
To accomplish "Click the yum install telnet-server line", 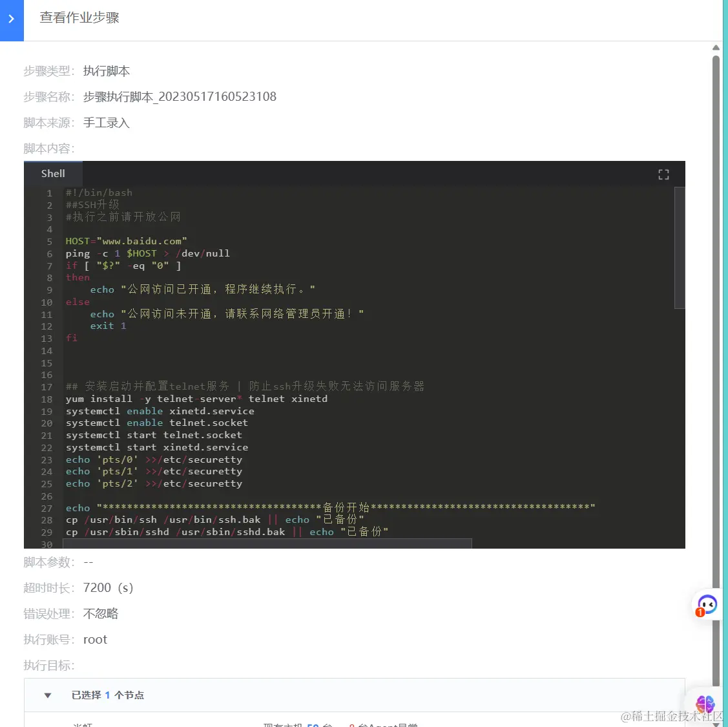I will pyautogui.click(x=196, y=399).
